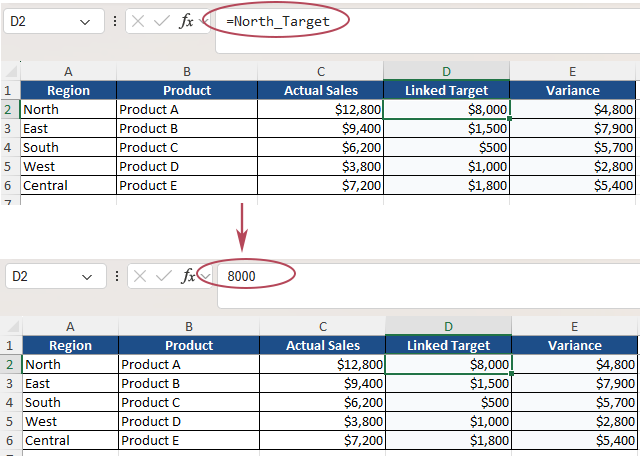
Task: Select $6,200 cell in bottom sheet
Action: (323, 403)
